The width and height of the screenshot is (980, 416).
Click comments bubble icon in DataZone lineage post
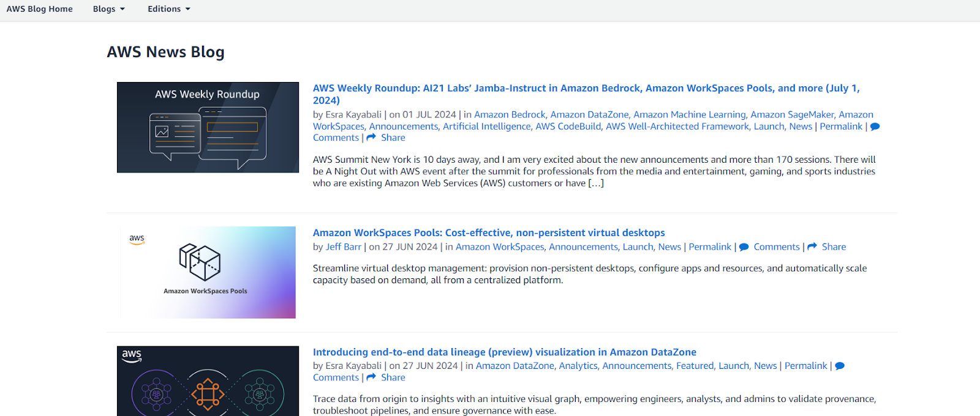(x=840, y=366)
